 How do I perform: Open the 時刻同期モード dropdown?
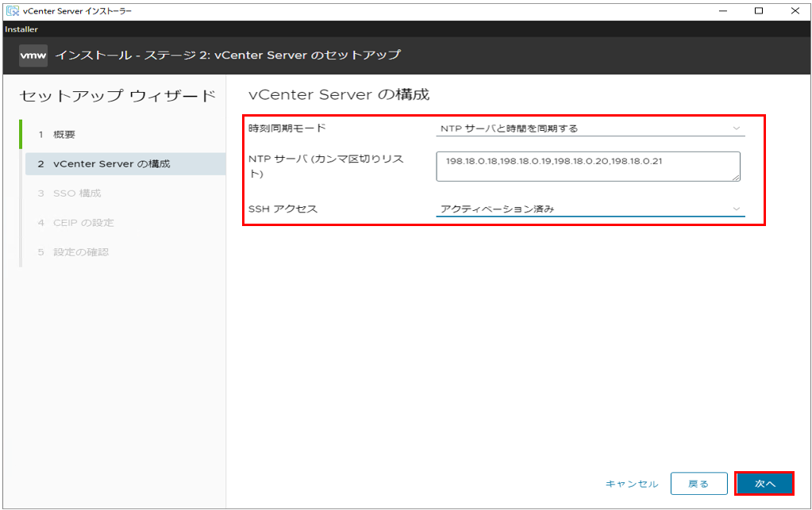tap(591, 128)
